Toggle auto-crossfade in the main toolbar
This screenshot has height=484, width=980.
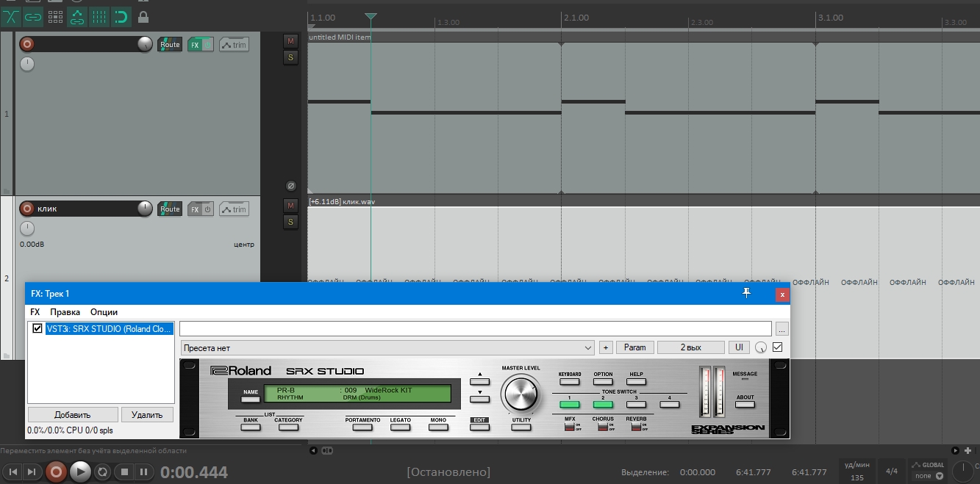tap(10, 15)
